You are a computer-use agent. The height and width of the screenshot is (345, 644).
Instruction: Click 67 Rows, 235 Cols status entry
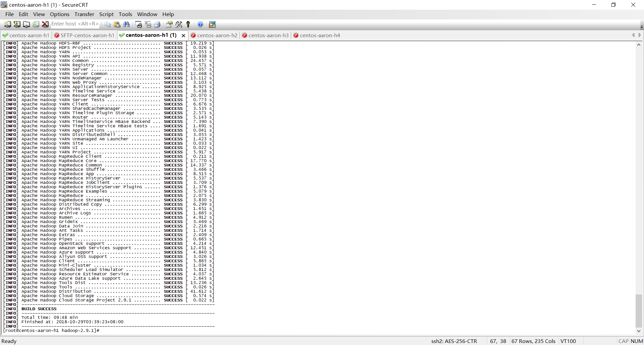point(533,341)
